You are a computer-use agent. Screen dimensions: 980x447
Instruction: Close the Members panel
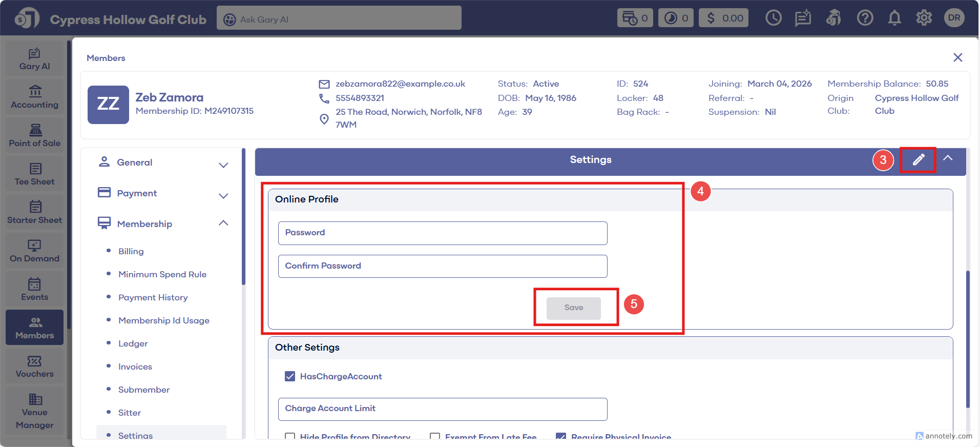(957, 57)
